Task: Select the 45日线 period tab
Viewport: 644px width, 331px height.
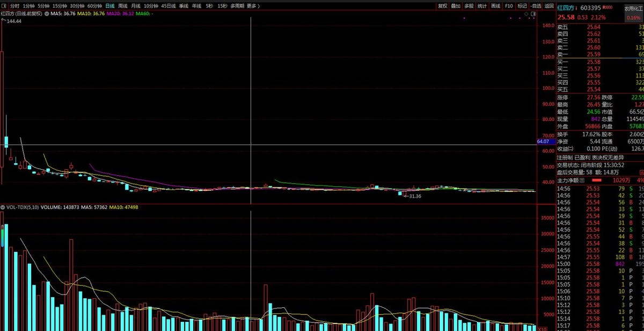Action: [x=169, y=6]
